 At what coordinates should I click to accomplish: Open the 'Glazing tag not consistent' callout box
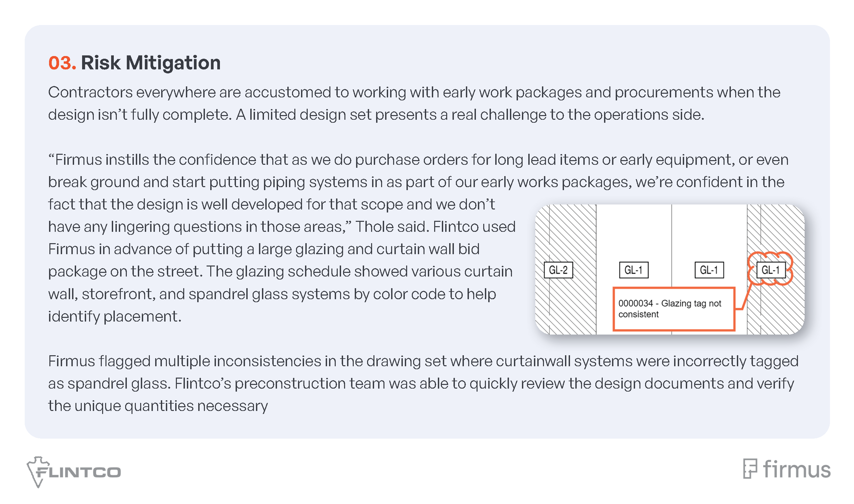pyautogui.click(x=673, y=309)
